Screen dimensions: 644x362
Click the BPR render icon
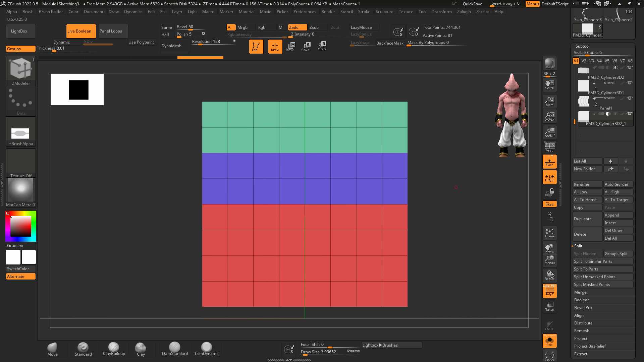549,63
